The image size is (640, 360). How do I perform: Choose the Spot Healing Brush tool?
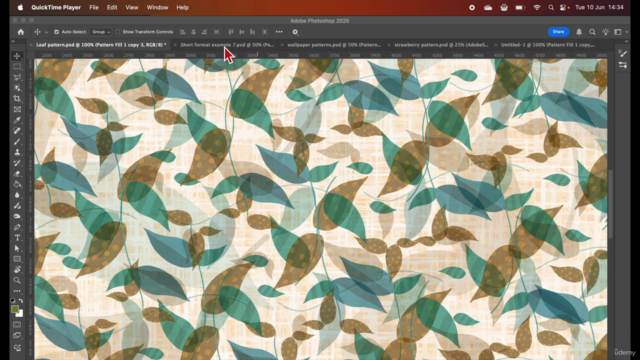17,131
